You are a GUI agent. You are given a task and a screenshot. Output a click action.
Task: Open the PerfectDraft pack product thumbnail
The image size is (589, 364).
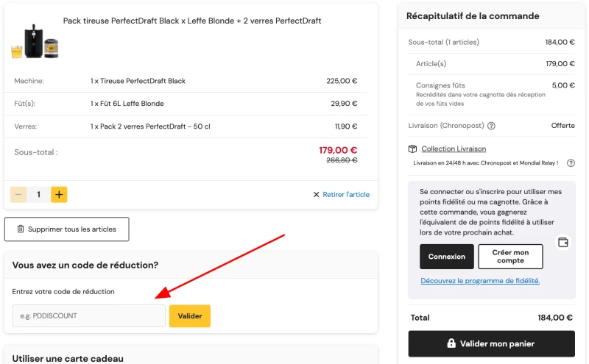[x=35, y=42]
